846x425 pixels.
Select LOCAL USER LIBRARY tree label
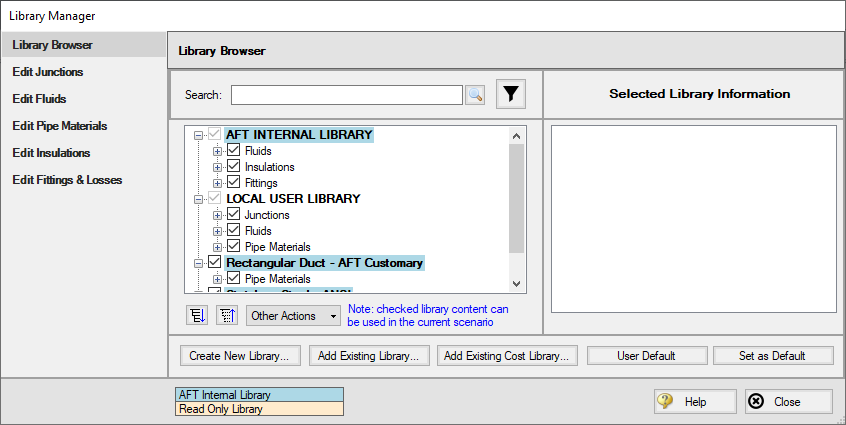coord(293,198)
